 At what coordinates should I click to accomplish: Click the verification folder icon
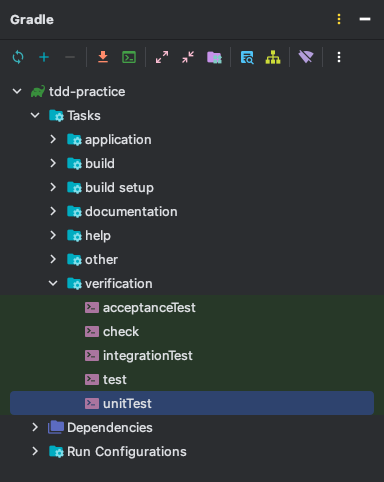tap(74, 284)
